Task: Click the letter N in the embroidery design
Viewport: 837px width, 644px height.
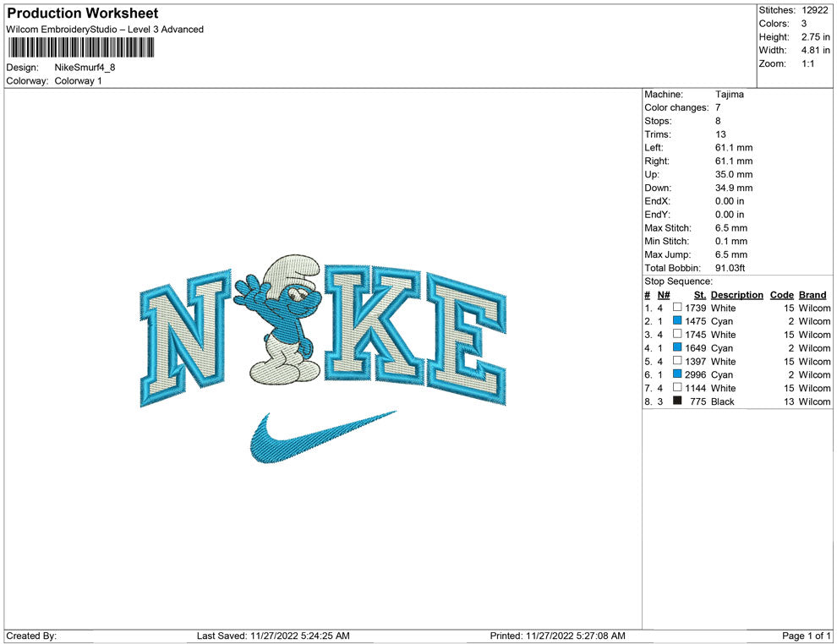Action: point(184,338)
